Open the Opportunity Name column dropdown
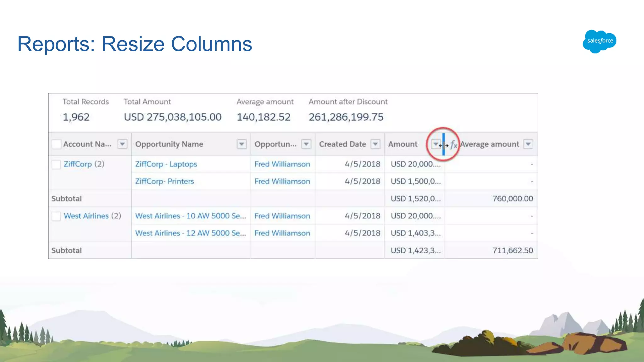644x362 pixels. pos(241,144)
